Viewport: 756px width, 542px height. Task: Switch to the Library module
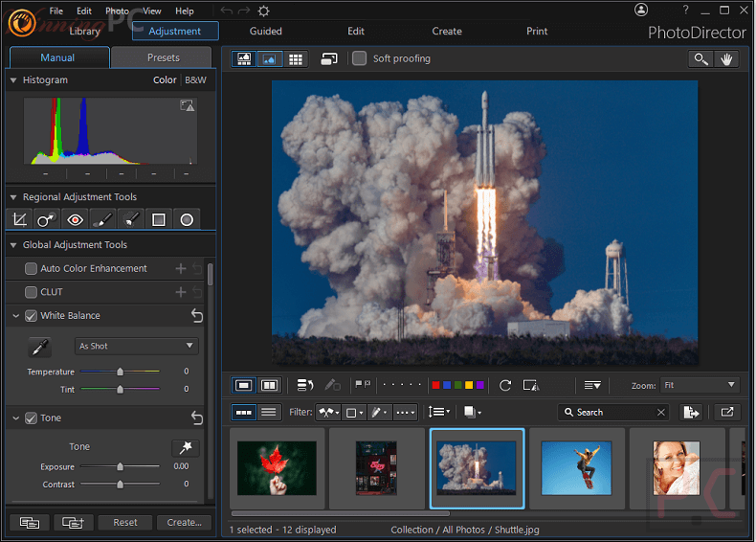pos(84,32)
